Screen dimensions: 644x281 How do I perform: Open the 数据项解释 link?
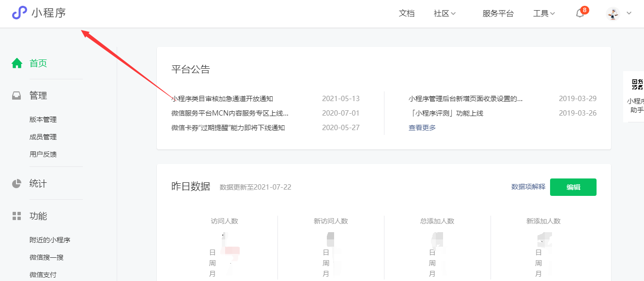click(528, 187)
